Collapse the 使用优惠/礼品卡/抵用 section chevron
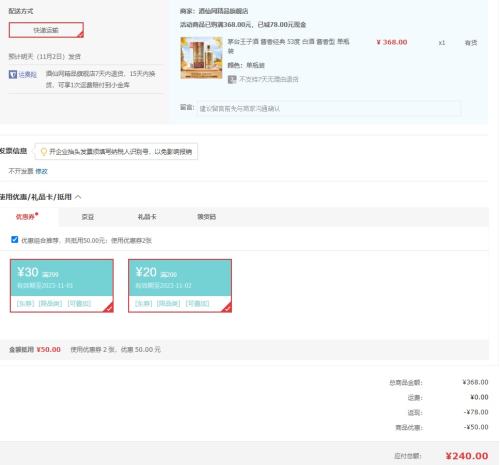 (x=78, y=197)
